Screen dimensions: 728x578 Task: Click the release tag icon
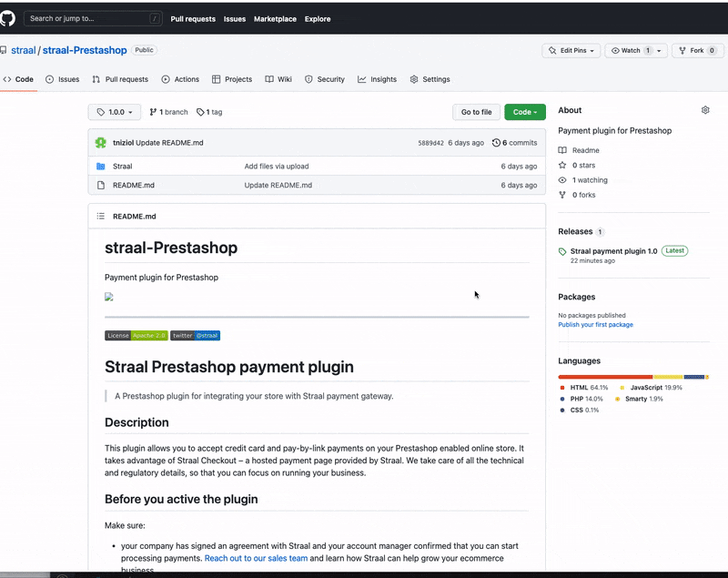coord(562,251)
